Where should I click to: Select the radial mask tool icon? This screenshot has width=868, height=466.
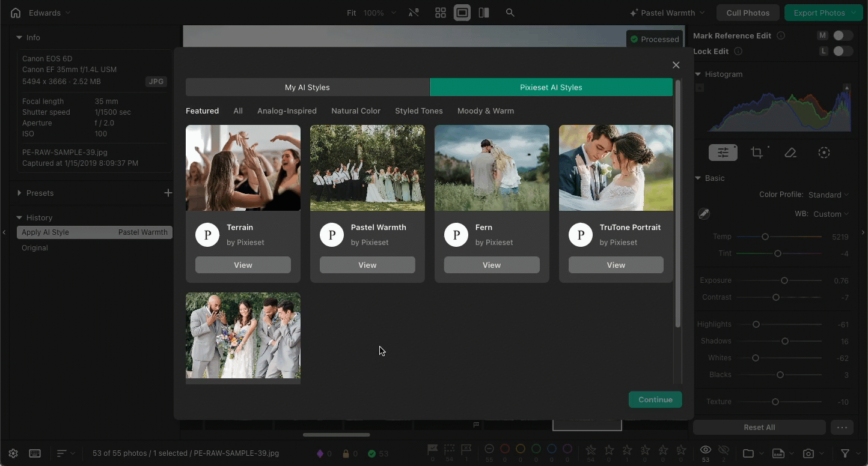(824, 153)
